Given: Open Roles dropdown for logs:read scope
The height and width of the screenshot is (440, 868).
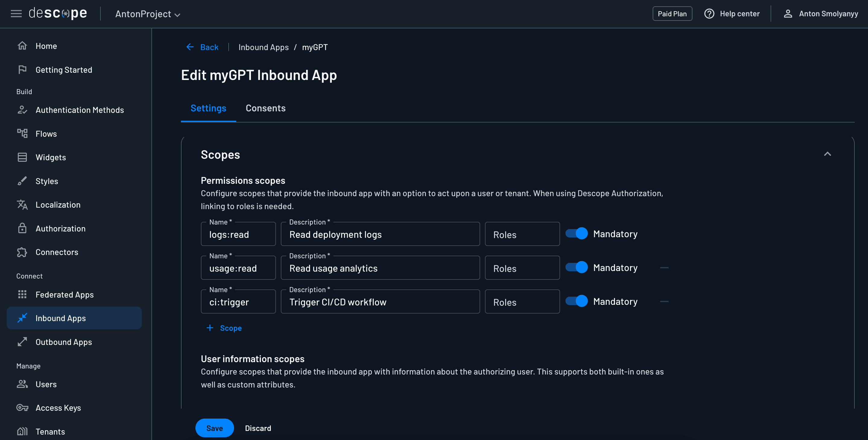Looking at the screenshot, I should [522, 234].
